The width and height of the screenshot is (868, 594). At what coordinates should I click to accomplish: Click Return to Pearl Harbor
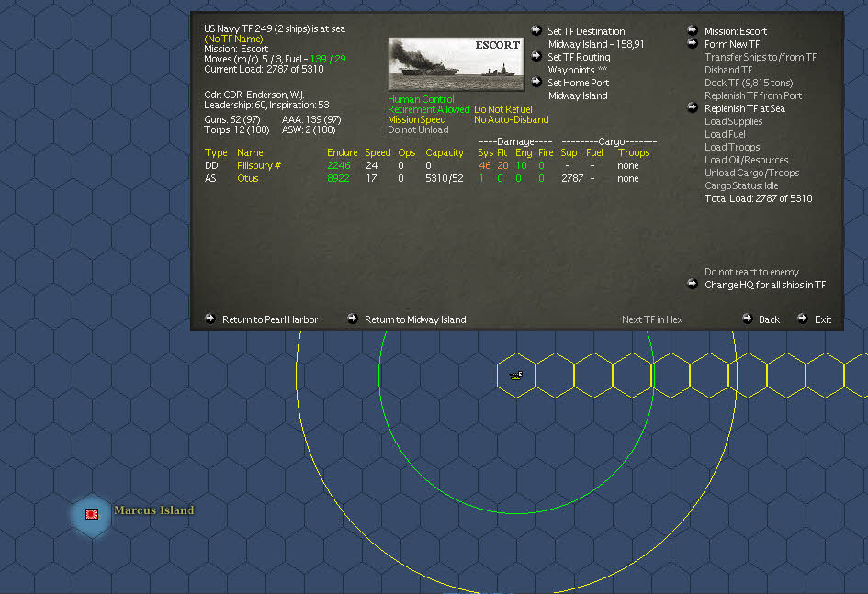(270, 319)
